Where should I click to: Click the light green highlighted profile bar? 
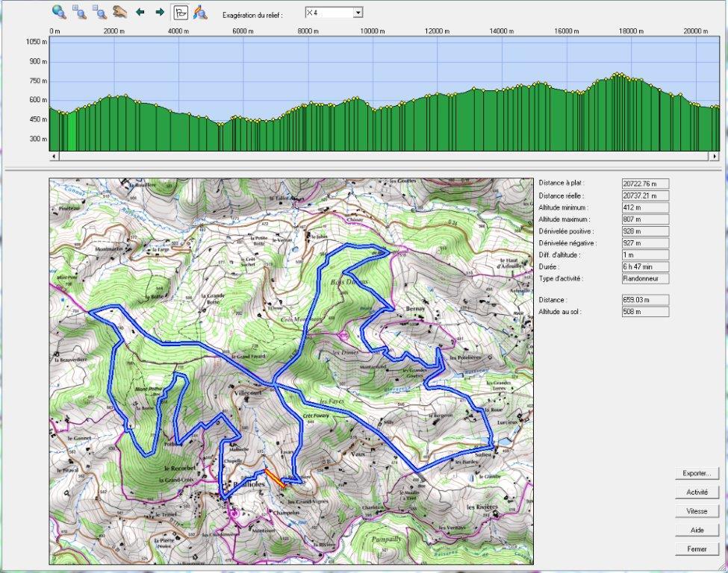[x=72, y=131]
